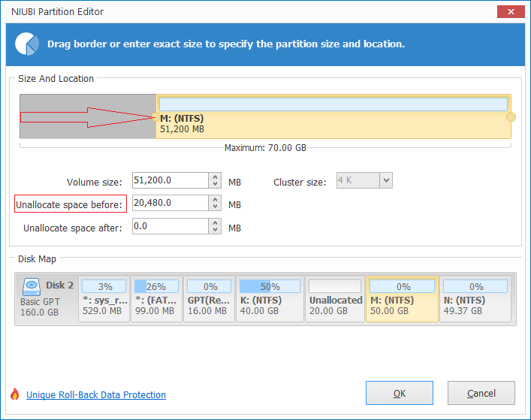Select the N: (NTFS) 49.37 GB partition
The width and height of the screenshot is (531, 420).
475,299
